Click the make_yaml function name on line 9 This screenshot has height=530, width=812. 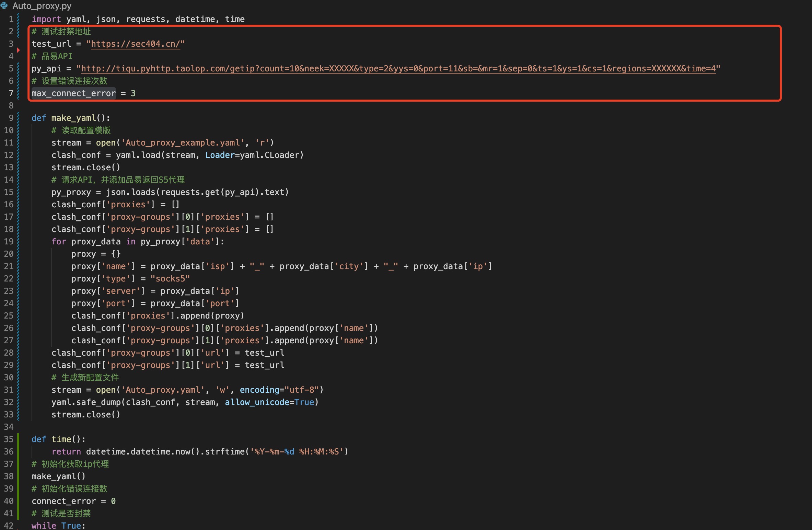click(x=73, y=118)
